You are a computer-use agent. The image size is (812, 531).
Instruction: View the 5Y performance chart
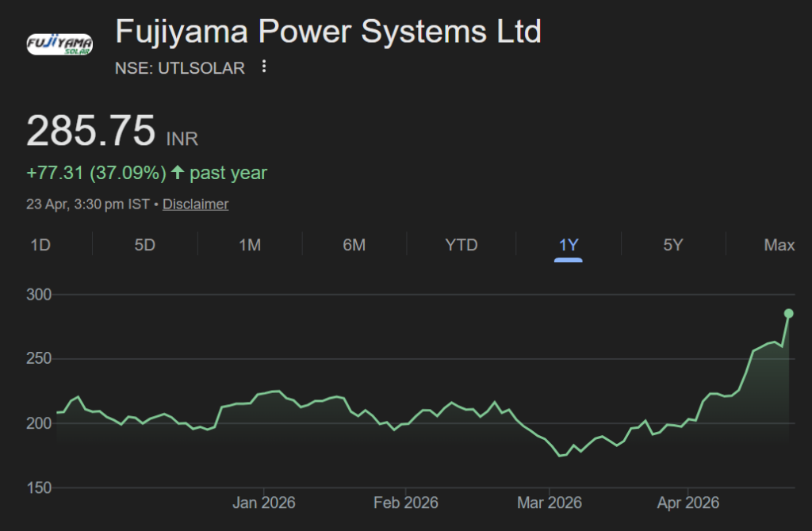coord(673,245)
